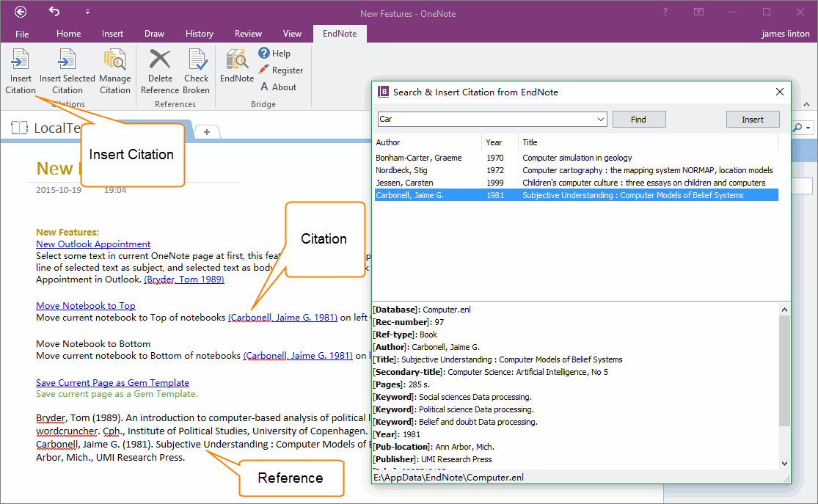This screenshot has width=818, height=504.
Task: Click the (Bryder, Tom 1989) citation link
Action: (184, 280)
